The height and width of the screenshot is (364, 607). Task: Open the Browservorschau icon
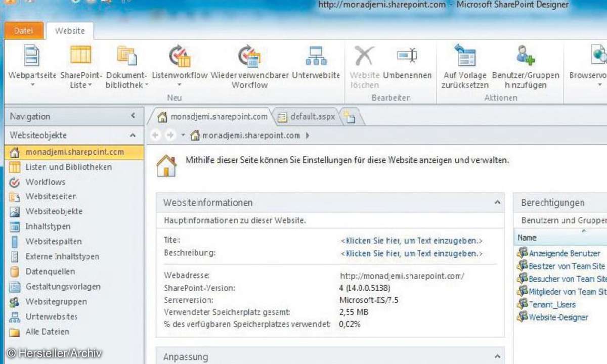click(x=599, y=56)
